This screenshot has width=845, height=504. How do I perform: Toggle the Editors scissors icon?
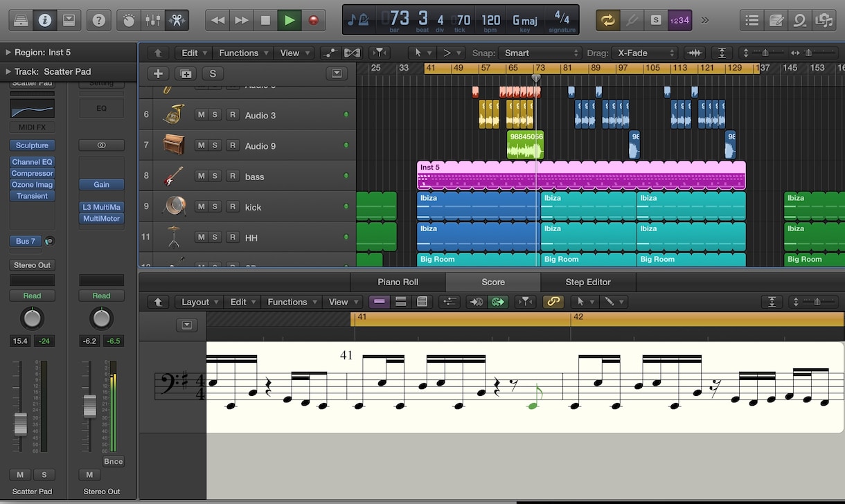[x=177, y=20]
